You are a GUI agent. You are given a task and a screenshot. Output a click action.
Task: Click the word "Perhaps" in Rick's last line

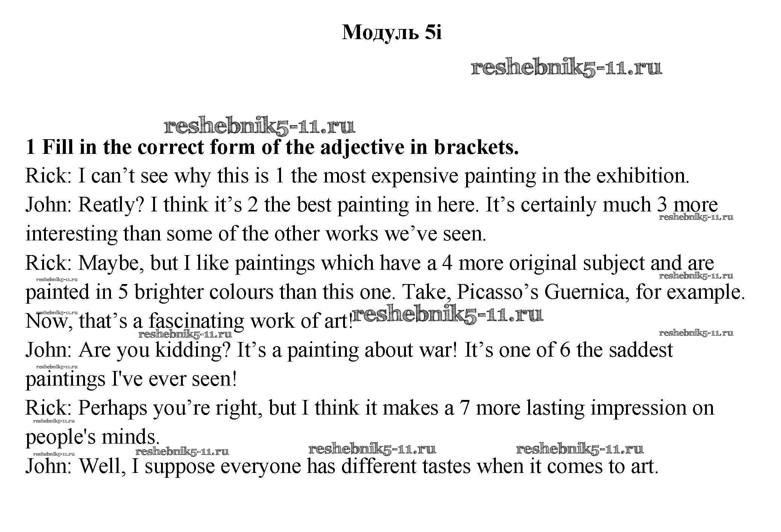pyautogui.click(x=112, y=408)
